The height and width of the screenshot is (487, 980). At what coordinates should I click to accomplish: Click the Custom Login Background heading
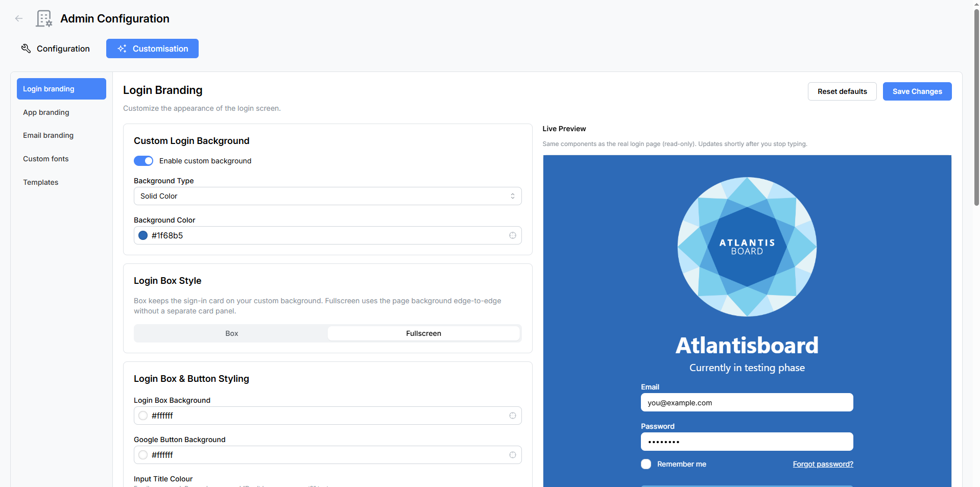click(x=192, y=141)
